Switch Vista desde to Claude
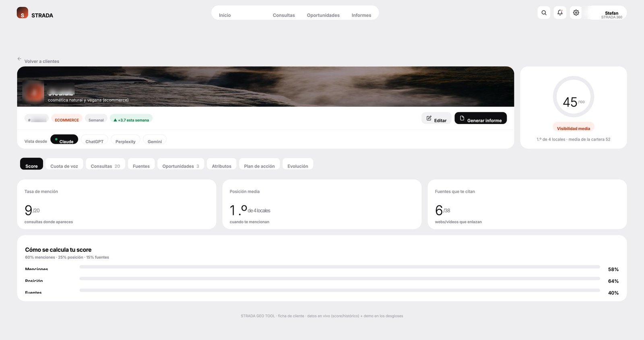This screenshot has width=644, height=340. [64, 140]
